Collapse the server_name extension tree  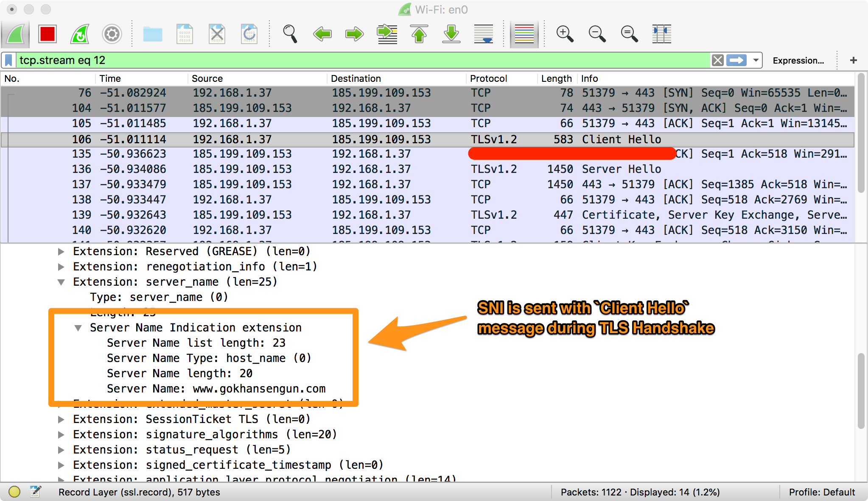click(x=61, y=282)
